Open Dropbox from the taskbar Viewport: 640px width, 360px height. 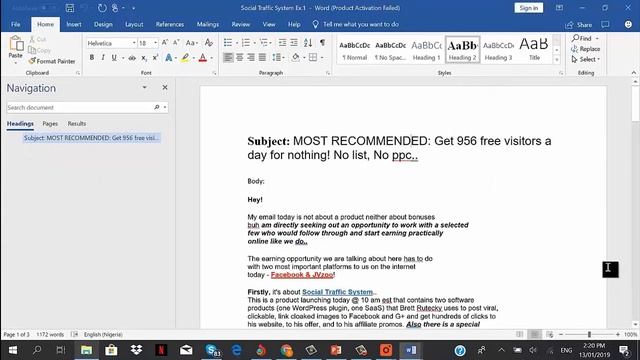click(x=136, y=350)
